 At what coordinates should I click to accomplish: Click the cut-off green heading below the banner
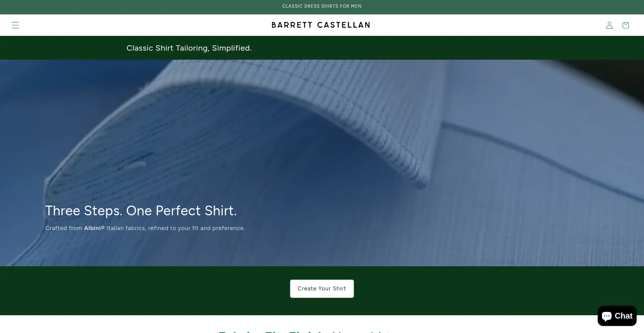[x=305, y=331]
